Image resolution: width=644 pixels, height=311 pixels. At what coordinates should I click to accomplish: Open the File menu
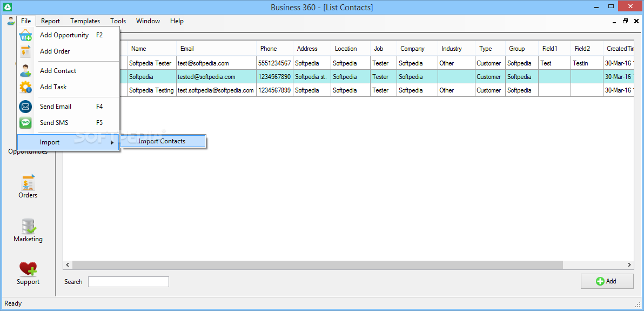click(x=26, y=21)
